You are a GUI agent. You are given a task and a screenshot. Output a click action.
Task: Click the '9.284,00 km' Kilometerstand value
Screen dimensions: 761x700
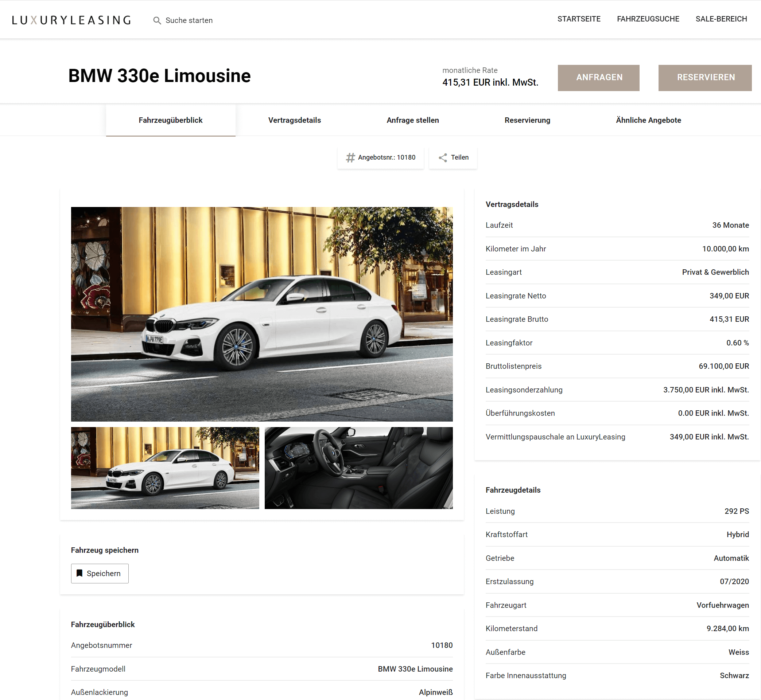point(728,629)
